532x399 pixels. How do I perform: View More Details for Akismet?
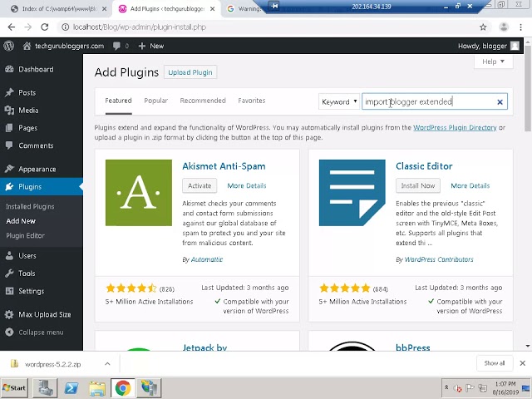coord(247,185)
